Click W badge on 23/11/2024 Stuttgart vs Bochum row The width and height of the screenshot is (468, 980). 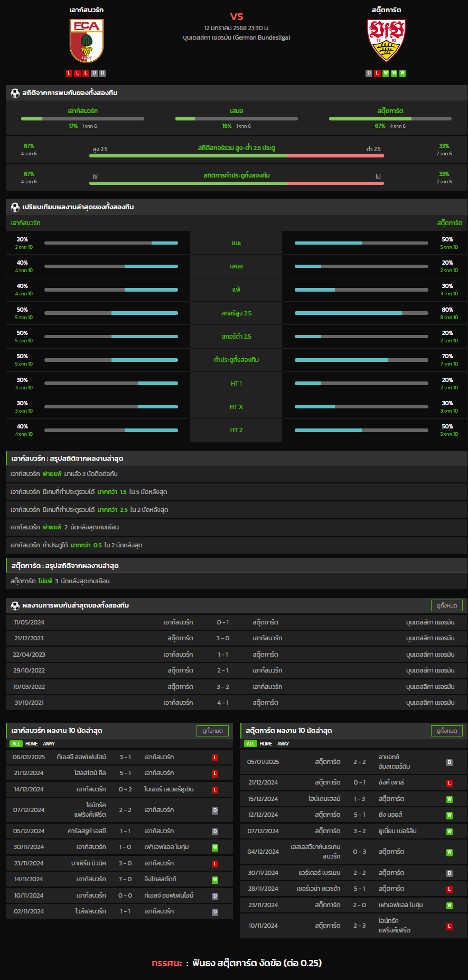pos(450,906)
